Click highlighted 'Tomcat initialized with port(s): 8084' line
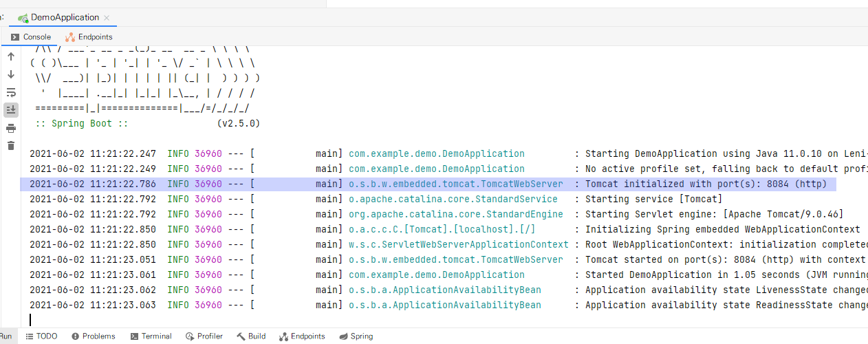The image size is (868, 344). pos(428,184)
